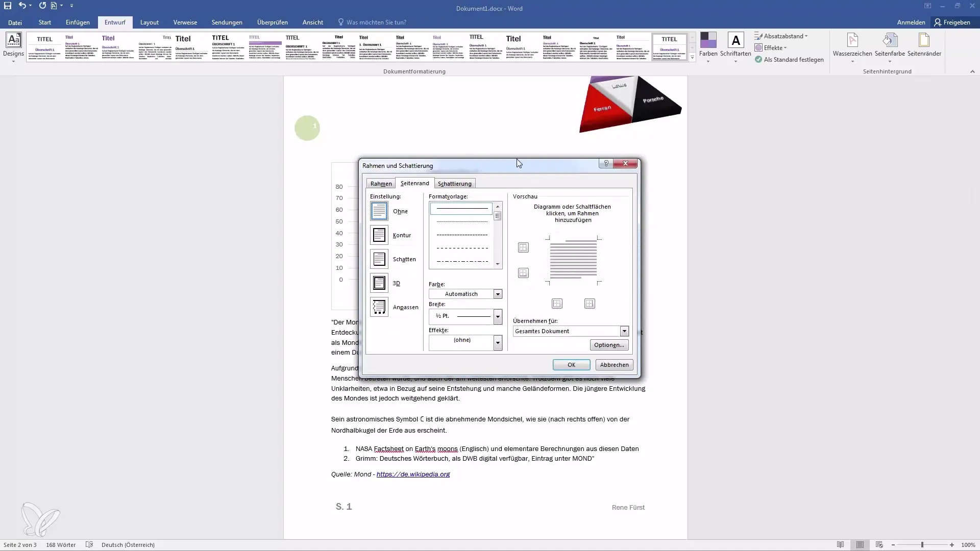Select the Kontur border setting icon
Screen dimensions: 980x551
tap(379, 235)
